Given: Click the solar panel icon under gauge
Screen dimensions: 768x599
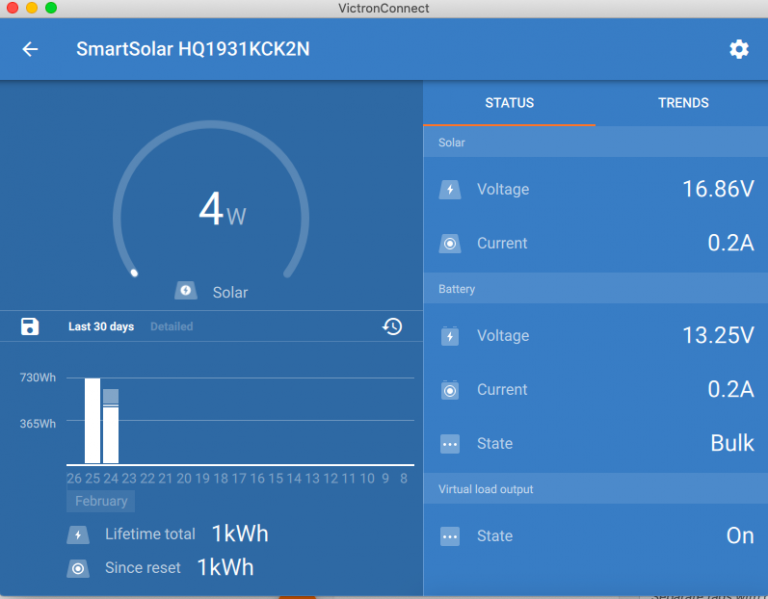Looking at the screenshot, I should (x=186, y=290).
